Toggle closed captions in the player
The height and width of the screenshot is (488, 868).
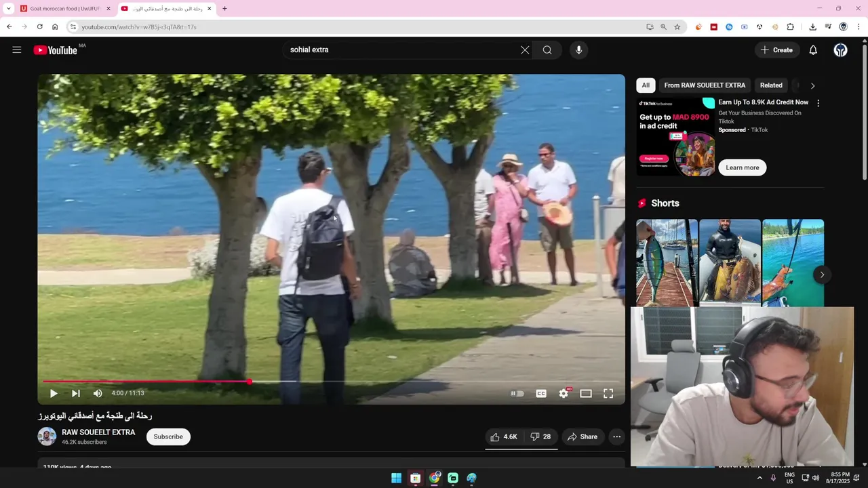pyautogui.click(x=541, y=393)
